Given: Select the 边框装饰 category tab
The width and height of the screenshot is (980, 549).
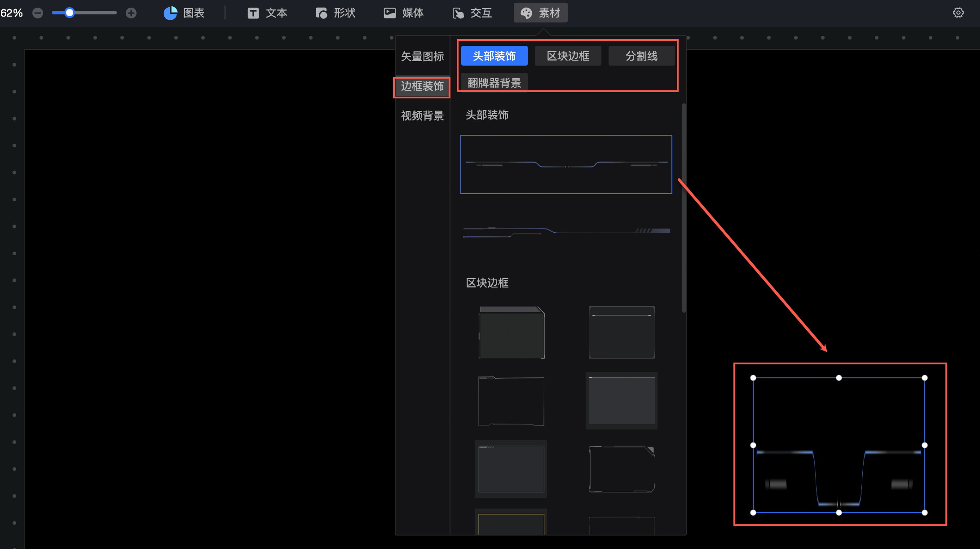Looking at the screenshot, I should pyautogui.click(x=422, y=86).
